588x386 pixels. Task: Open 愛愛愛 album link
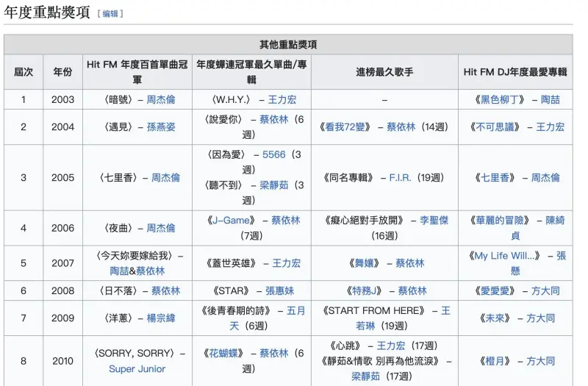click(x=495, y=290)
